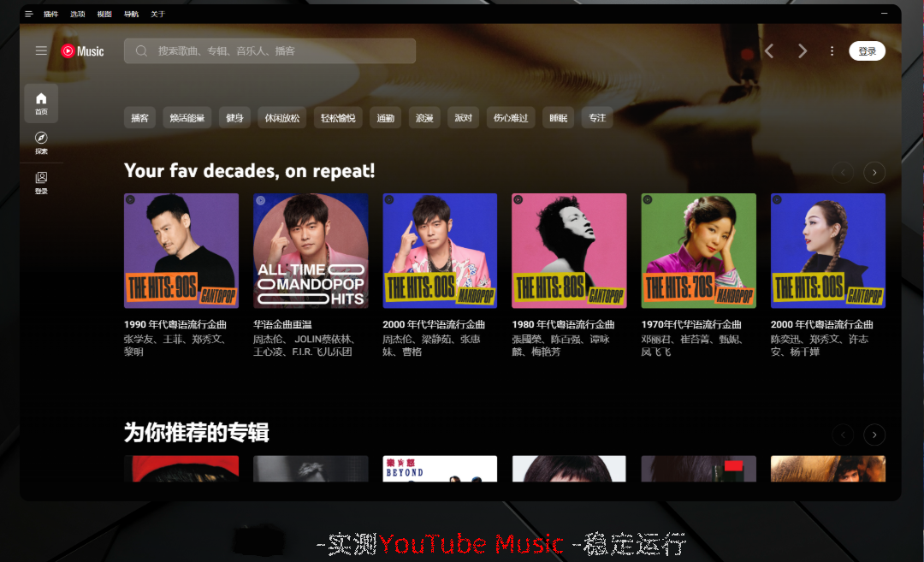Open The Hits: 00s Cantopop playlist cover
924x562 pixels.
(x=828, y=251)
